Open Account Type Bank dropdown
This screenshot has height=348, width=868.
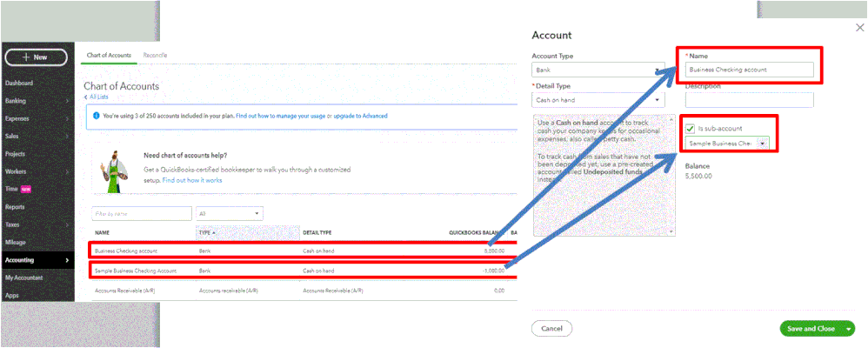(598, 70)
